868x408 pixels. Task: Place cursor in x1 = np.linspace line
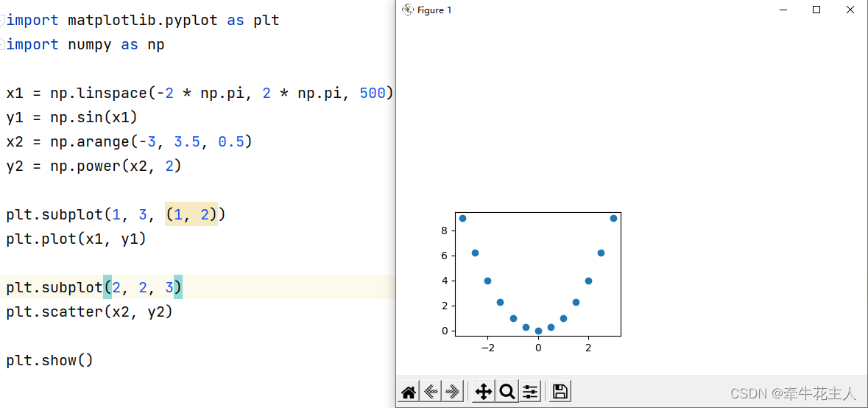coord(200,93)
